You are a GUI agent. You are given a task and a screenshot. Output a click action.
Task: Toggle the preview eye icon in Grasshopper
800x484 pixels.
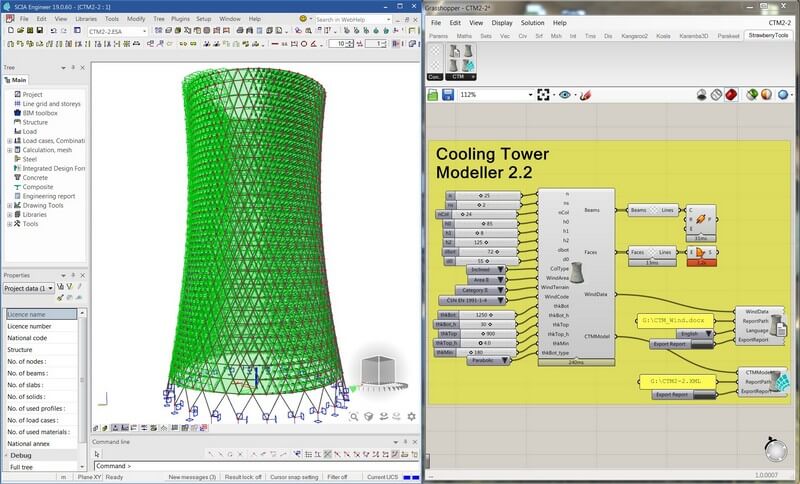566,94
